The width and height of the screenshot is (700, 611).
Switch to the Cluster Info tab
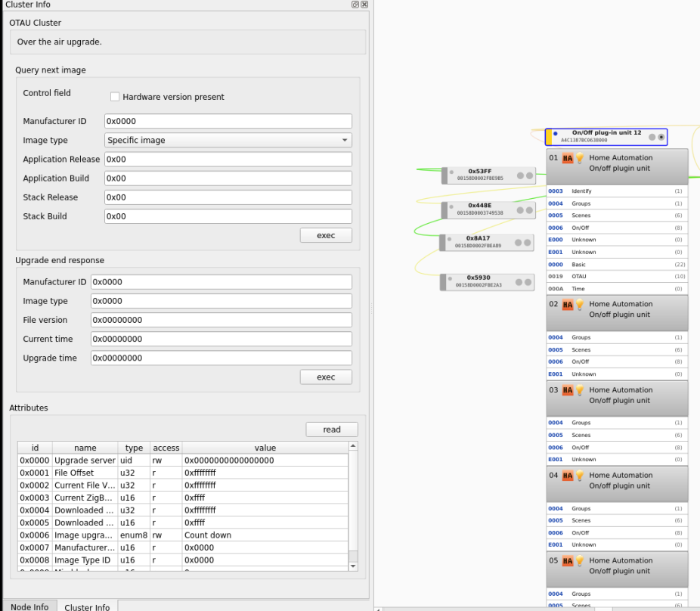(87, 606)
